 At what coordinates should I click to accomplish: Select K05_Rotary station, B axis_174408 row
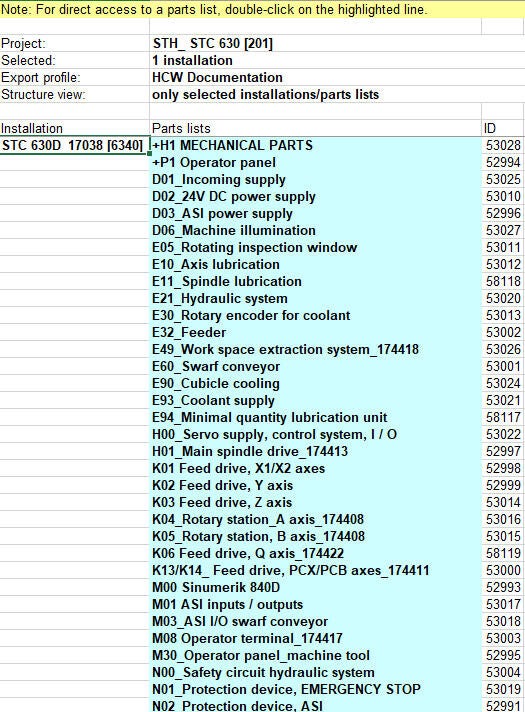click(x=315, y=536)
